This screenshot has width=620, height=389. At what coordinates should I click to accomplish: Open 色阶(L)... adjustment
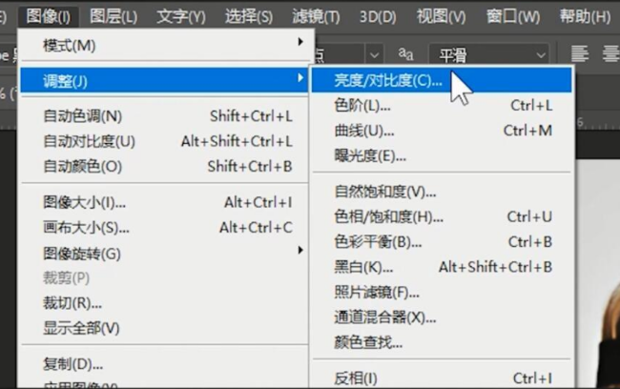click(442, 106)
